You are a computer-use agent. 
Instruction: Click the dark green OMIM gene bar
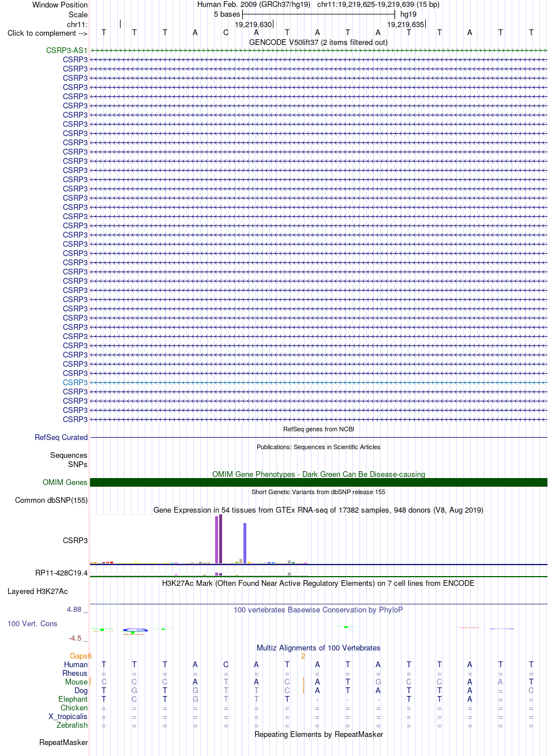tap(318, 483)
